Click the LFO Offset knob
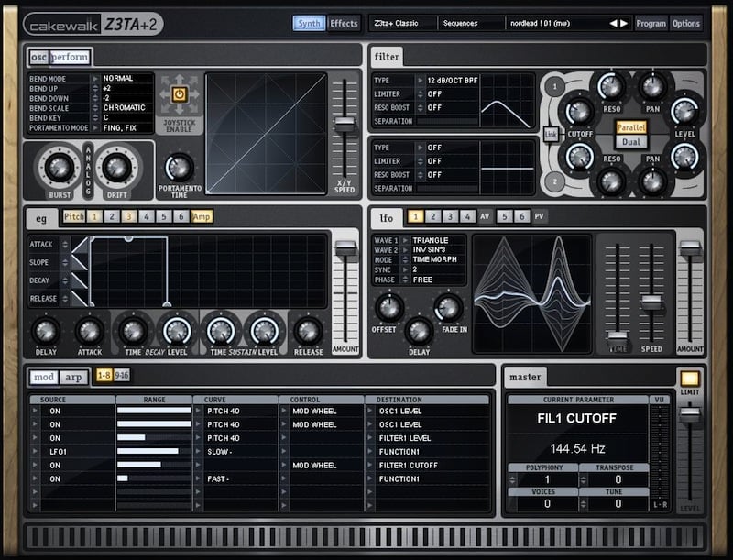Screen dimensions: 733x560 click(388, 308)
